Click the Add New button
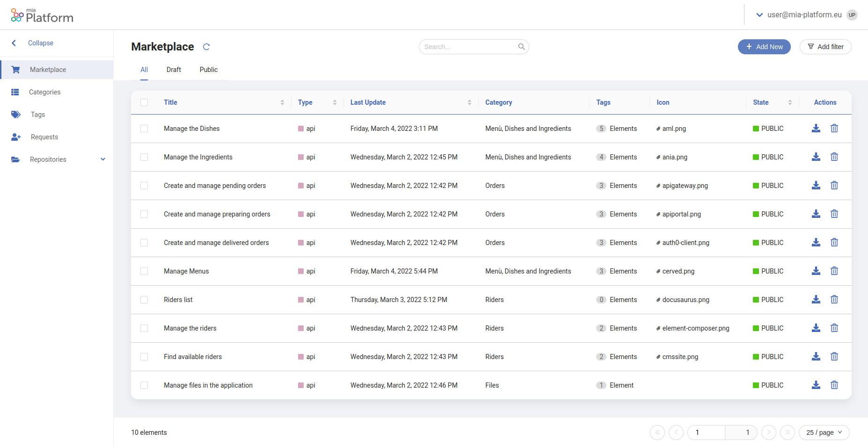868x447 pixels. (764, 47)
